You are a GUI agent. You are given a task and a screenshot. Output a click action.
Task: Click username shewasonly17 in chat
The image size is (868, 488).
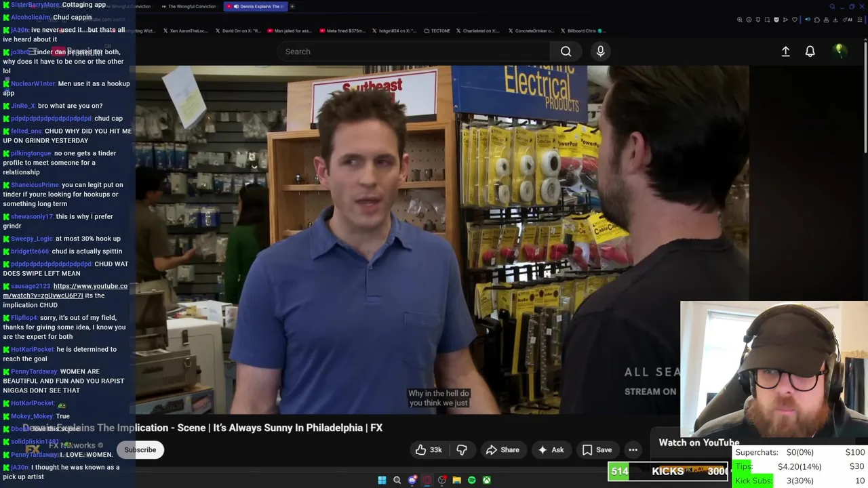[x=32, y=216]
